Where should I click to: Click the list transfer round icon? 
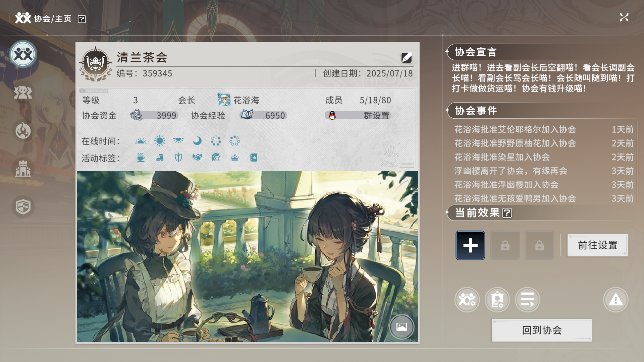tap(527, 300)
